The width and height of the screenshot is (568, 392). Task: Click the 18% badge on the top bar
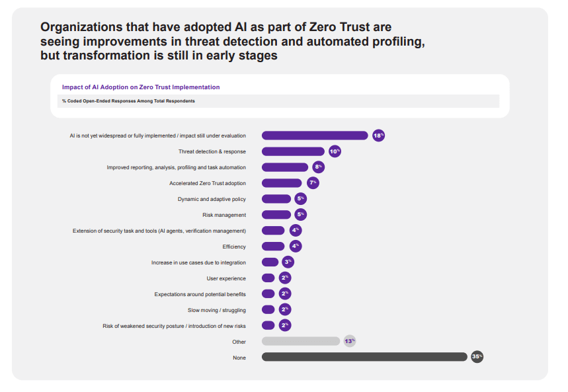(378, 136)
